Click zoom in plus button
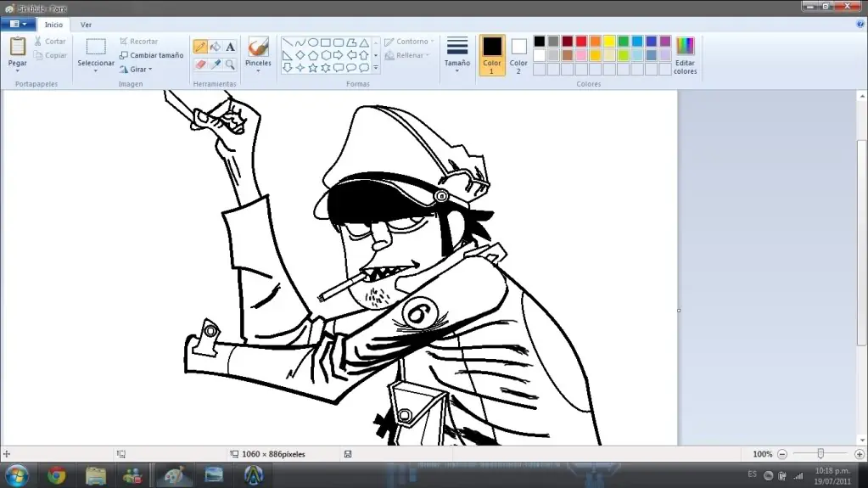868x488 pixels. tap(860, 454)
